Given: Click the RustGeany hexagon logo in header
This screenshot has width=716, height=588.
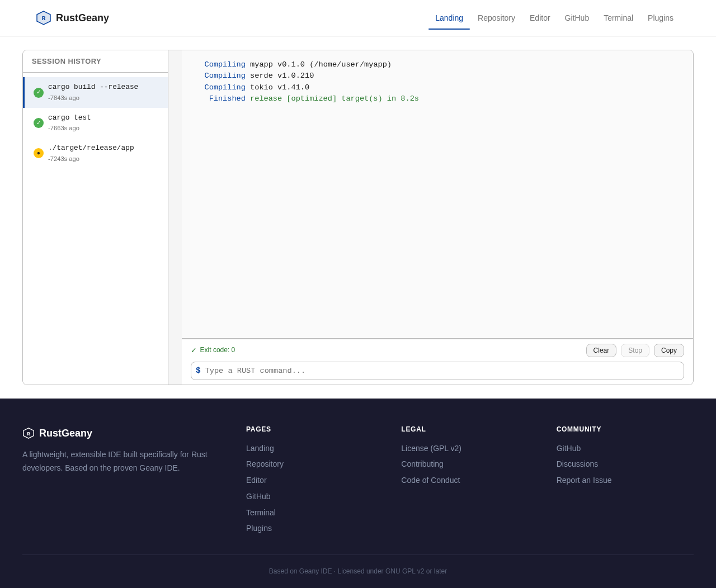Looking at the screenshot, I should tap(44, 18).
